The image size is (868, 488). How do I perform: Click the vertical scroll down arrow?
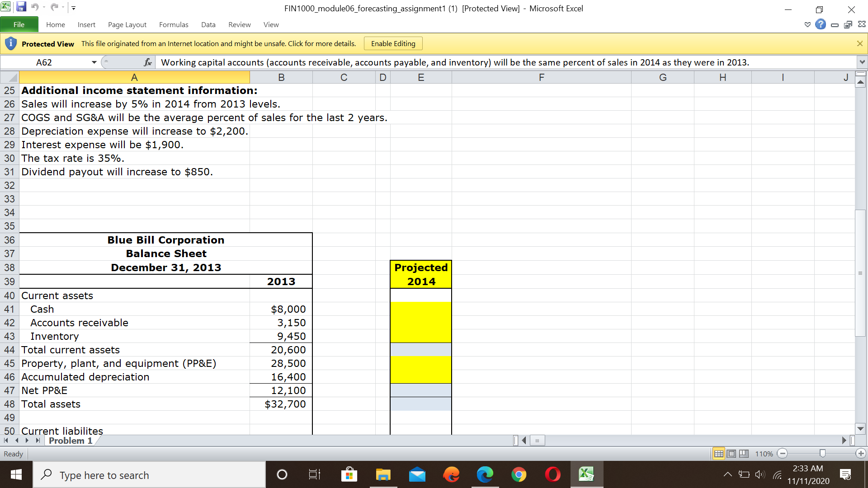coord(860,429)
